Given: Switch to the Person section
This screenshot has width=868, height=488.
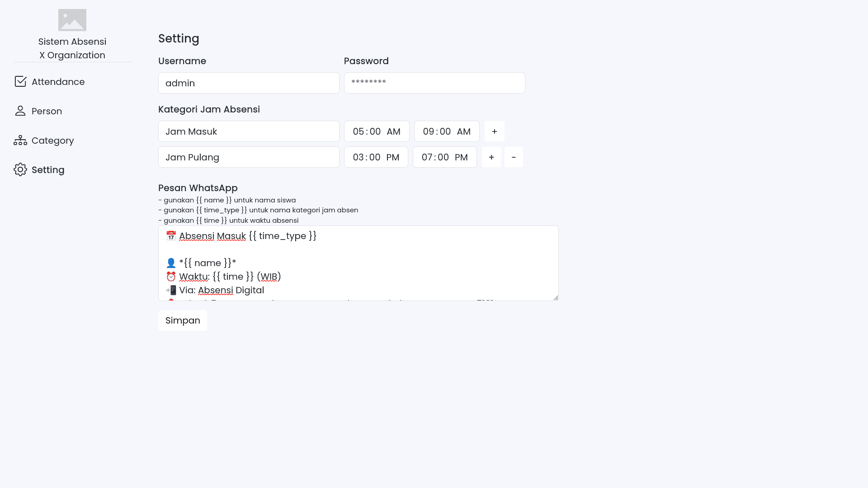Looking at the screenshot, I should pos(47,111).
